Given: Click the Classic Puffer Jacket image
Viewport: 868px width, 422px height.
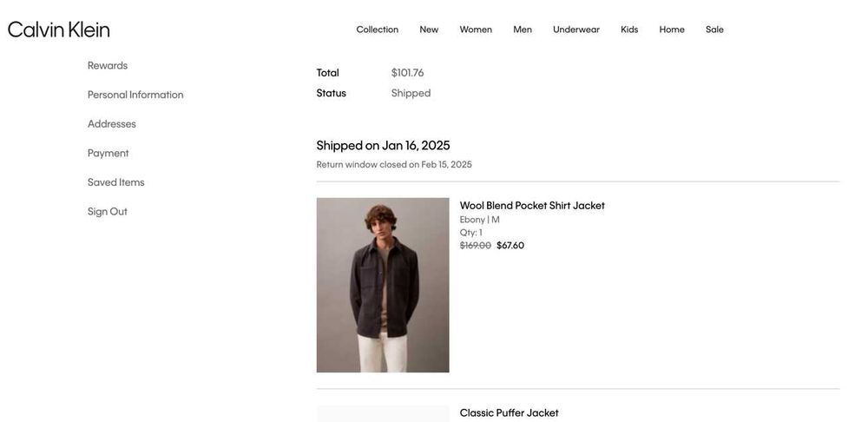Looking at the screenshot, I should click(383, 414).
